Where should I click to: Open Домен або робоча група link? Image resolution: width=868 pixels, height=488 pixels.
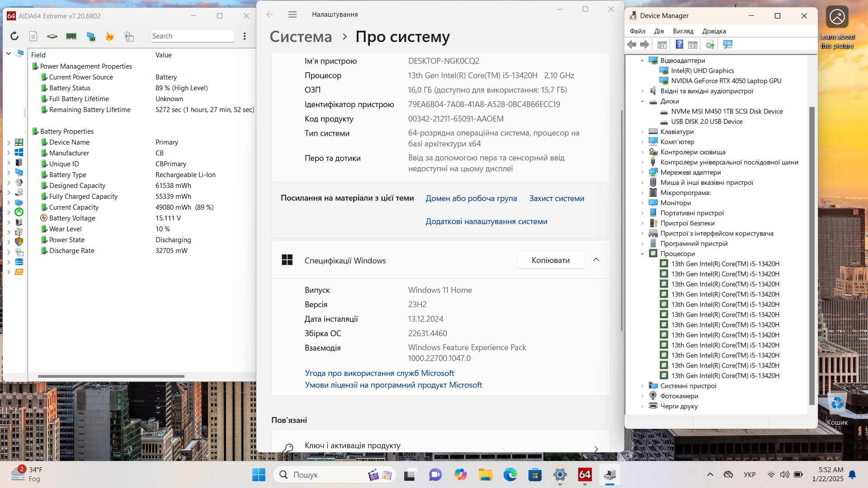(471, 198)
